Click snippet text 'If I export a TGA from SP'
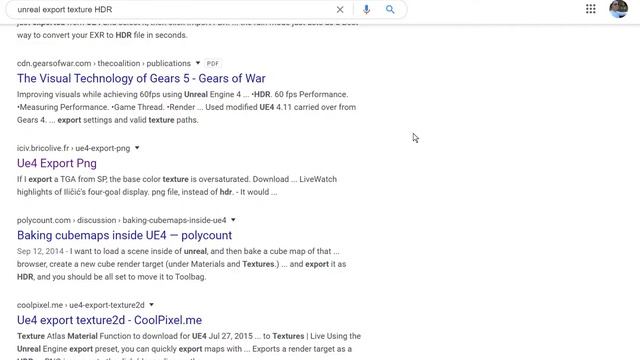The image size is (640, 360). (62, 179)
